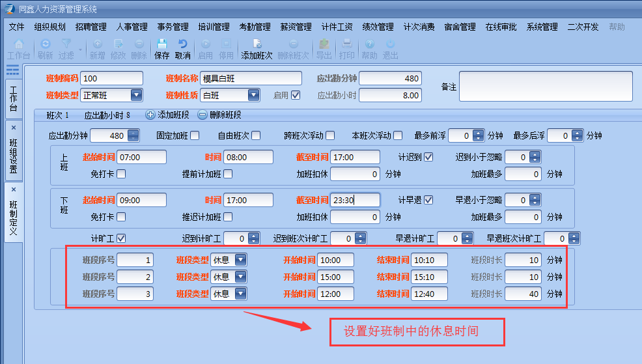Click the 删除班段 minus icon
642x364 pixels.
(202, 115)
